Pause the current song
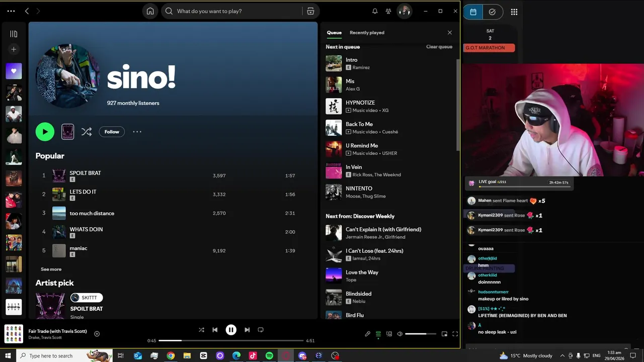The image size is (644, 362). (231, 330)
